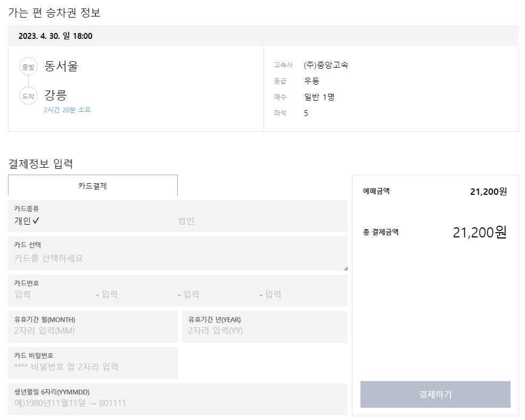
Task: Click 유효기간 월(MONTH) input field
Action: [93, 327]
